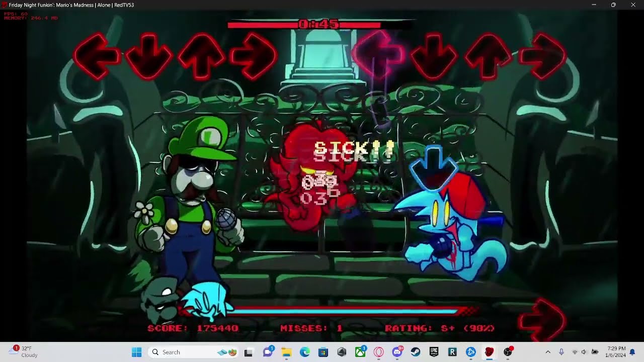This screenshot has width=644, height=362.
Task: Click the incoming red right arrow note
Action: pos(542,320)
